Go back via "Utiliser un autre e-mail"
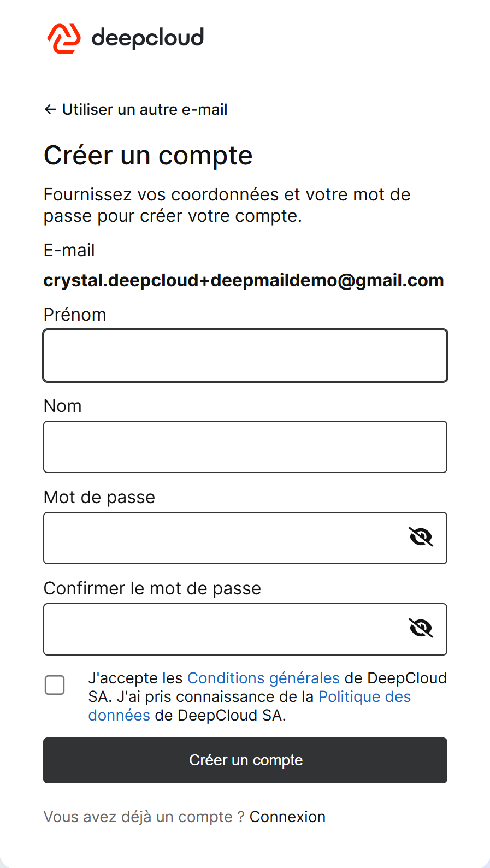The height and width of the screenshot is (868, 490). pyautogui.click(x=144, y=110)
